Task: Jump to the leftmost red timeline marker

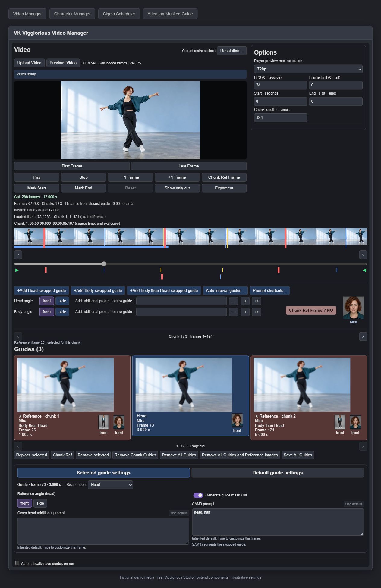Action: [46, 270]
